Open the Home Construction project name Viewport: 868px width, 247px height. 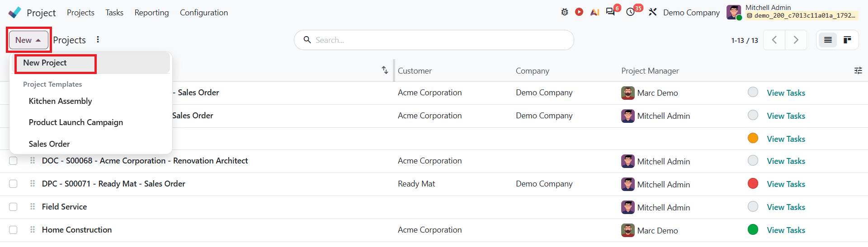point(77,230)
